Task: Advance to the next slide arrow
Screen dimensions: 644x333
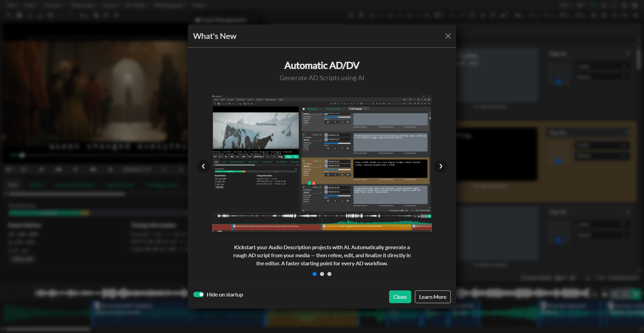Action: pyautogui.click(x=441, y=166)
